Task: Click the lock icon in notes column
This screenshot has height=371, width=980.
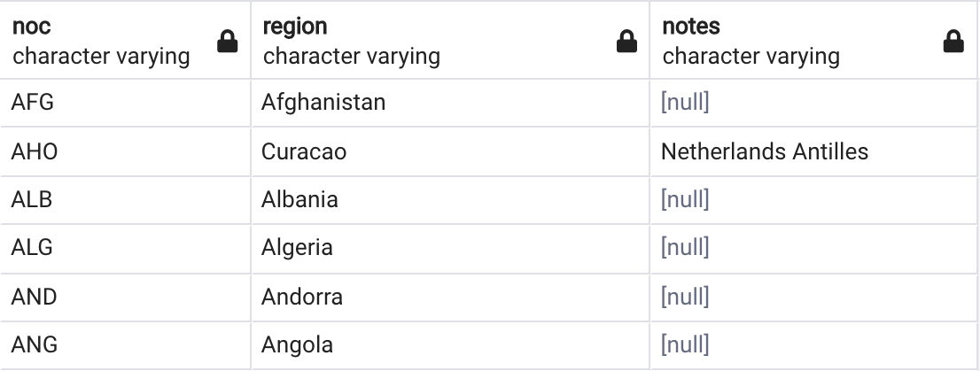Action: 953,42
